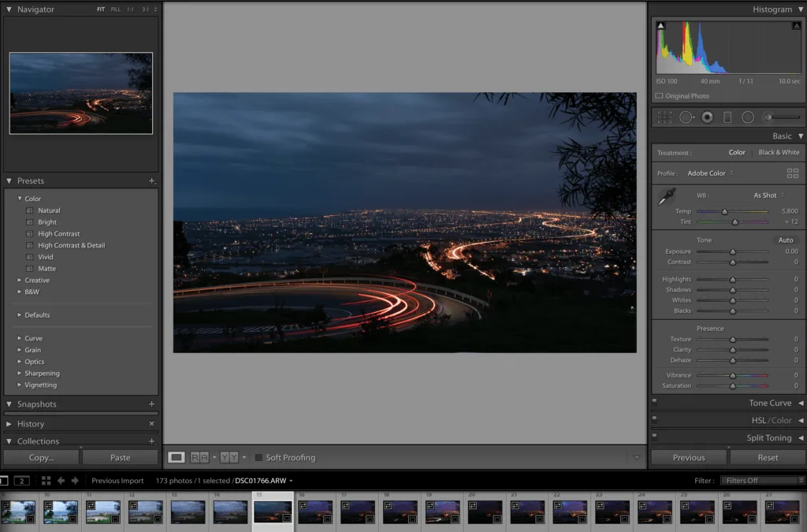Switch to Grid view from filmstrip bar
This screenshot has height=532, width=807.
(46, 481)
